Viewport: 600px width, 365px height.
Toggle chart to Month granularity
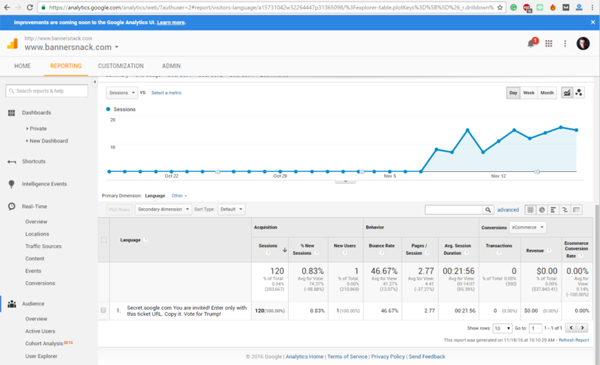pyautogui.click(x=547, y=93)
